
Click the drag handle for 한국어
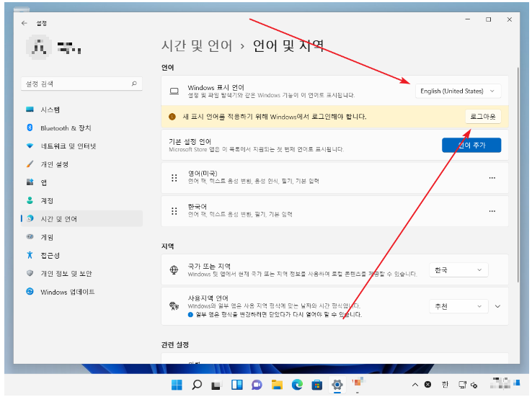click(x=174, y=211)
